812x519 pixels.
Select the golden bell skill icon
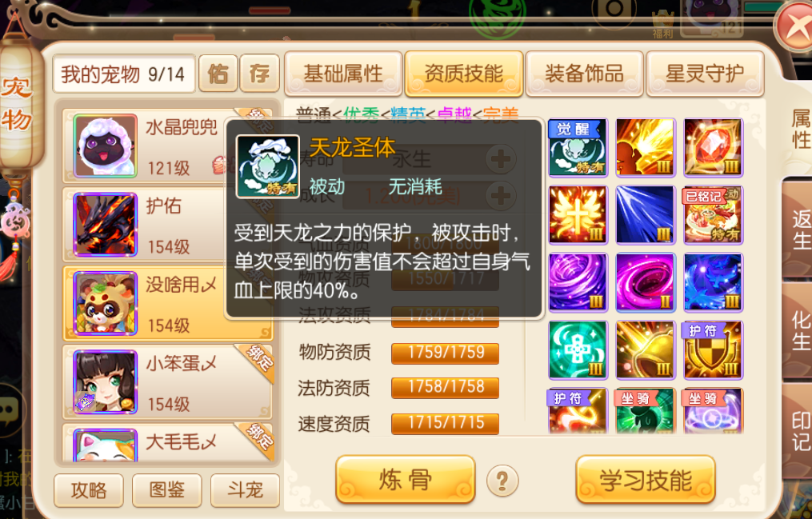[x=646, y=349]
